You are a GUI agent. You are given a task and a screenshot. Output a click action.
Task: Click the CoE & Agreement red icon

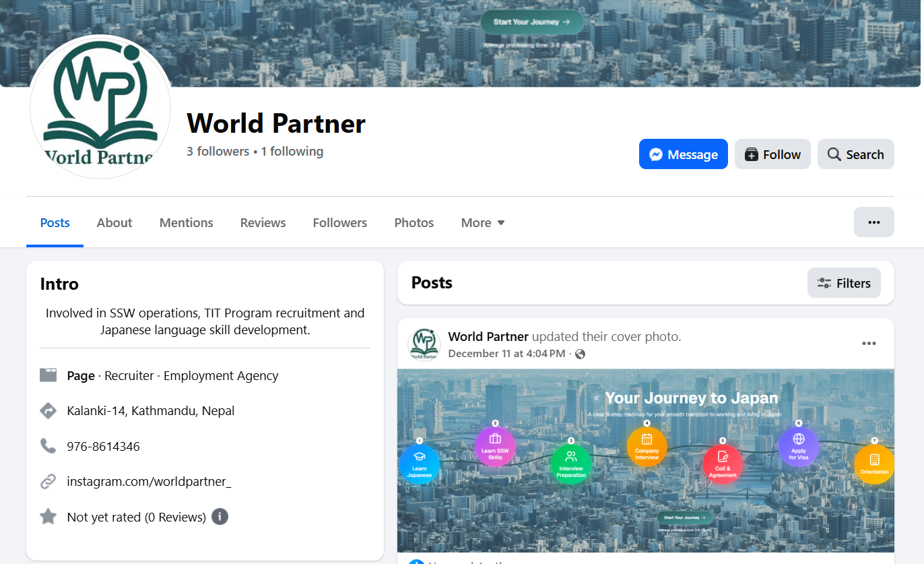[x=723, y=464]
